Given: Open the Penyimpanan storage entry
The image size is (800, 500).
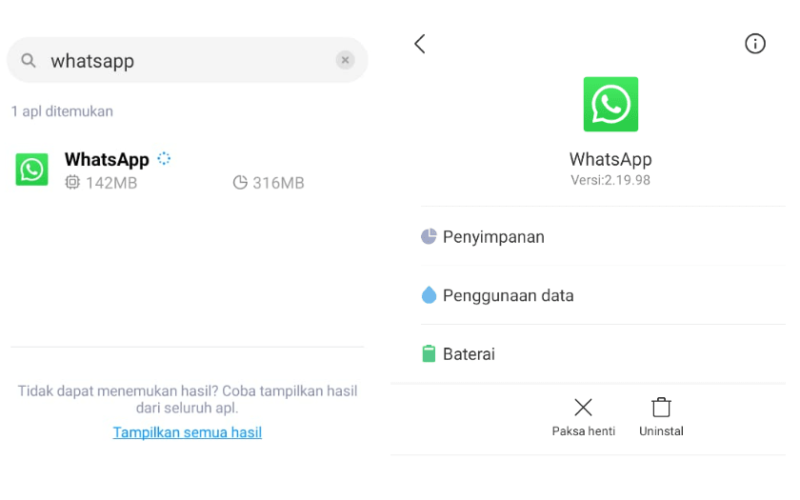Looking at the screenshot, I should pos(603,237).
